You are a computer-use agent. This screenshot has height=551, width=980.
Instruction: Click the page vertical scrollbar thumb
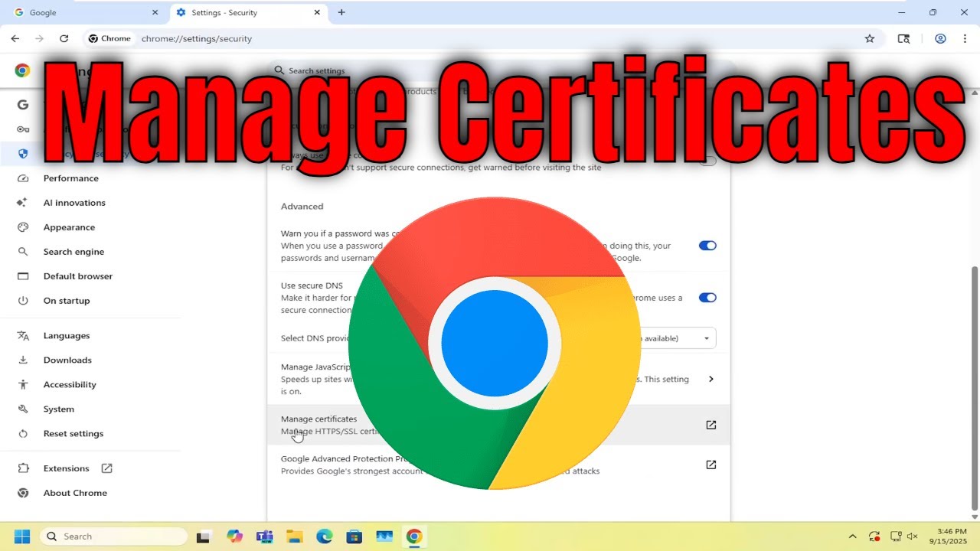click(x=974, y=388)
